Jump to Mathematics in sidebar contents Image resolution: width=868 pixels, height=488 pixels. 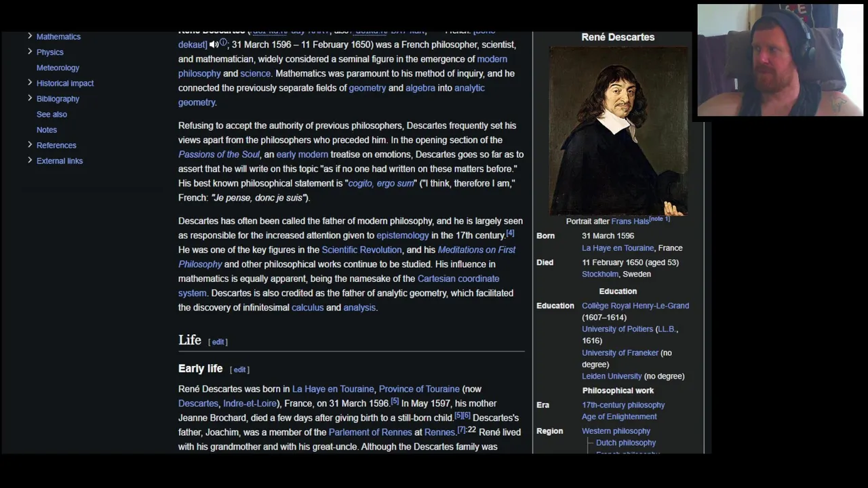click(58, 37)
